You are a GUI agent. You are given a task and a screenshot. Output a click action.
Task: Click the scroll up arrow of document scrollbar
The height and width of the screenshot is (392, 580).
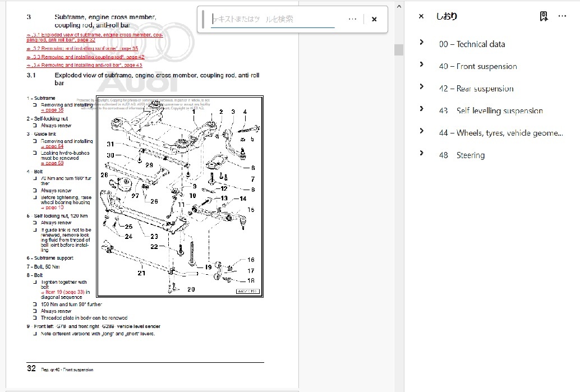(x=399, y=6)
